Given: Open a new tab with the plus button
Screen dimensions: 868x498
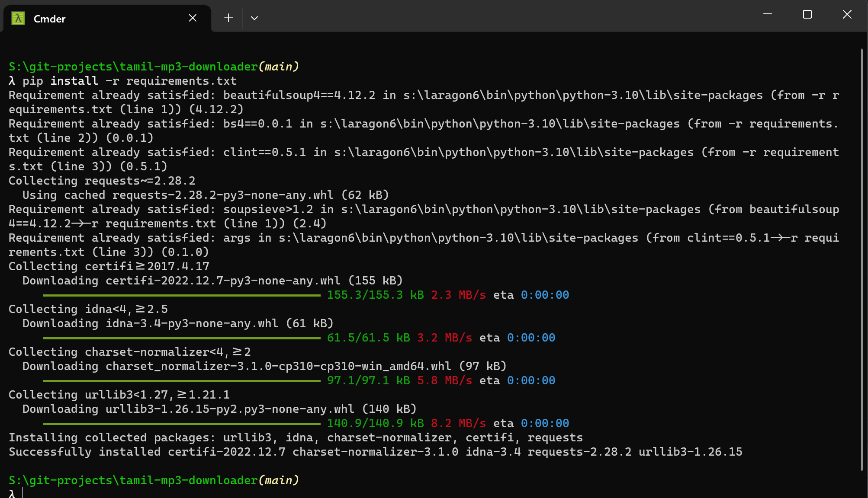Looking at the screenshot, I should [228, 18].
